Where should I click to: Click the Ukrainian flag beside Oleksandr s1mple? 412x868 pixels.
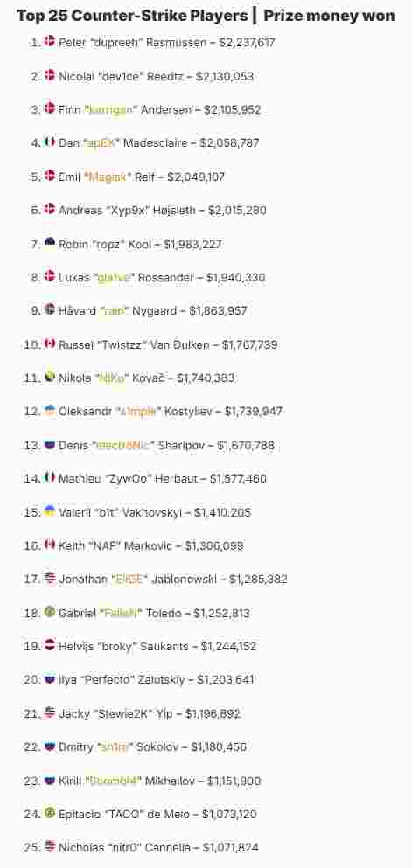click(x=50, y=411)
